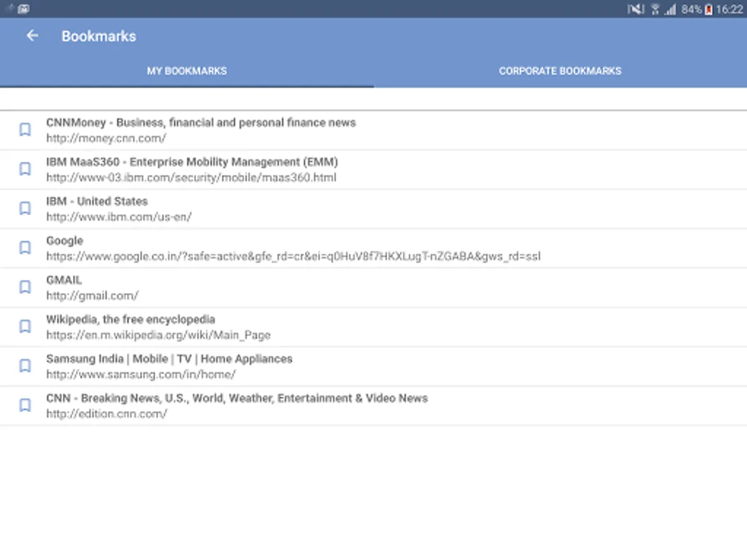This screenshot has width=747, height=560.
Task: Open the Wikipedia, the free encyclopedia title
Action: click(131, 319)
